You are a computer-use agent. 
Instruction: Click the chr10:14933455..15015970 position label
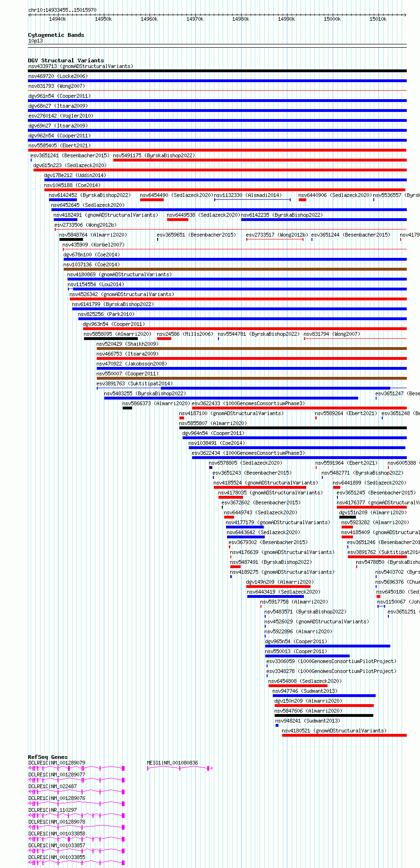(62, 10)
